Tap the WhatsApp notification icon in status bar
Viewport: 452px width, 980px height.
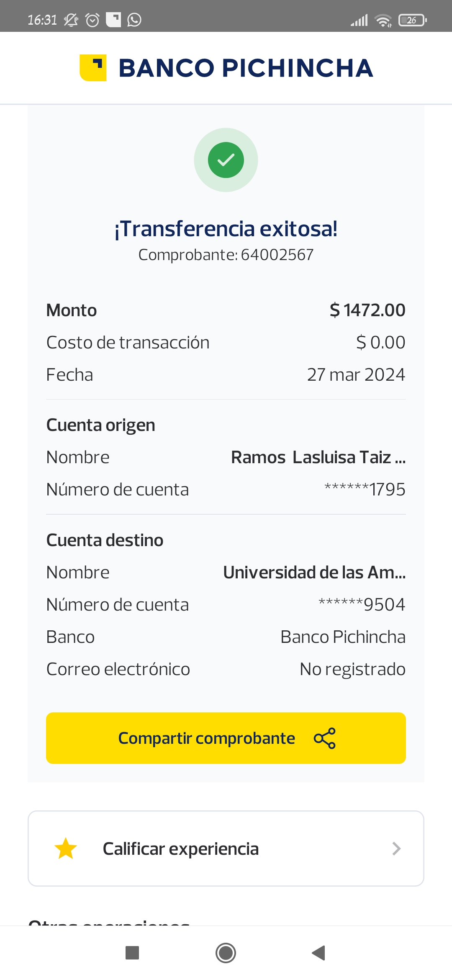tap(134, 20)
